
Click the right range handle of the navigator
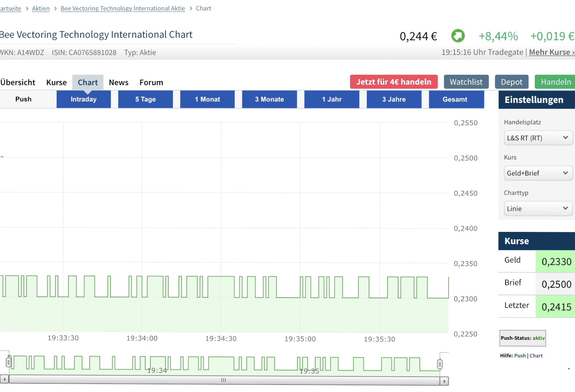440,364
